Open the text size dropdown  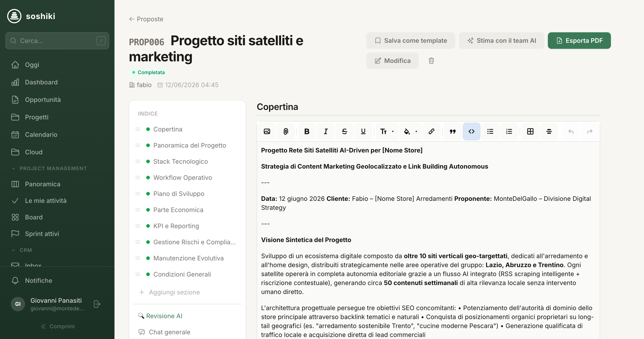(387, 131)
